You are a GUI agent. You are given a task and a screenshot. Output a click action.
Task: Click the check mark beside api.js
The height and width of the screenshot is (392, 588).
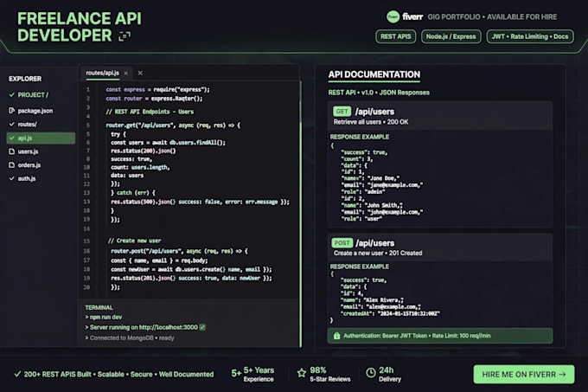click(11, 138)
